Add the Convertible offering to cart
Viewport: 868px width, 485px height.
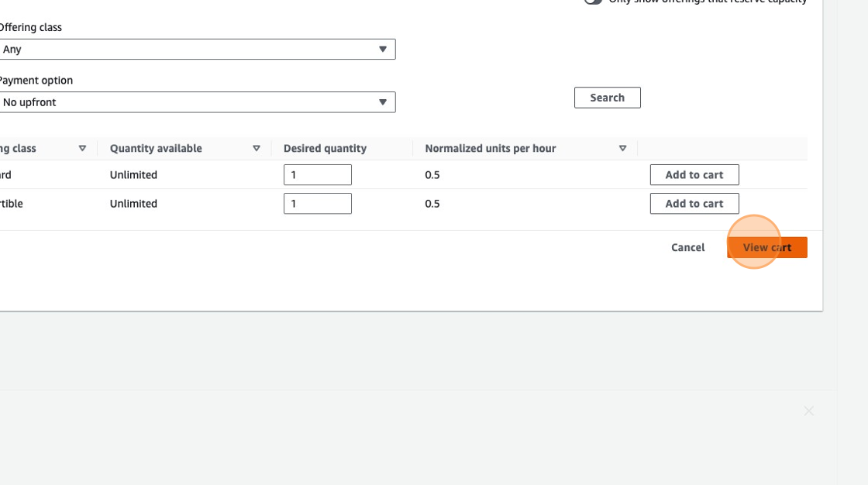(694, 204)
